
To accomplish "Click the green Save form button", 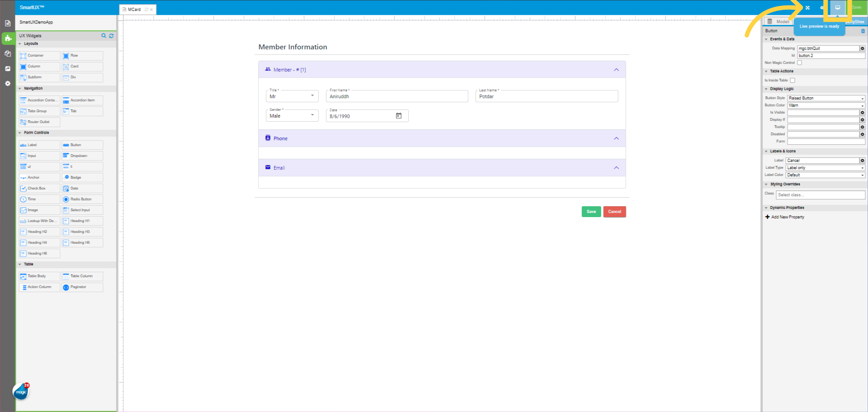I will tap(591, 212).
